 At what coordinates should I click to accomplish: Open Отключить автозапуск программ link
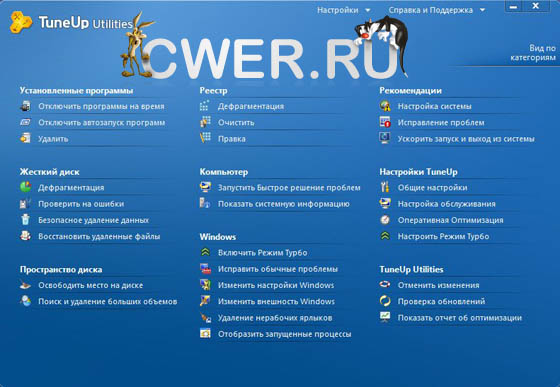click(x=102, y=122)
